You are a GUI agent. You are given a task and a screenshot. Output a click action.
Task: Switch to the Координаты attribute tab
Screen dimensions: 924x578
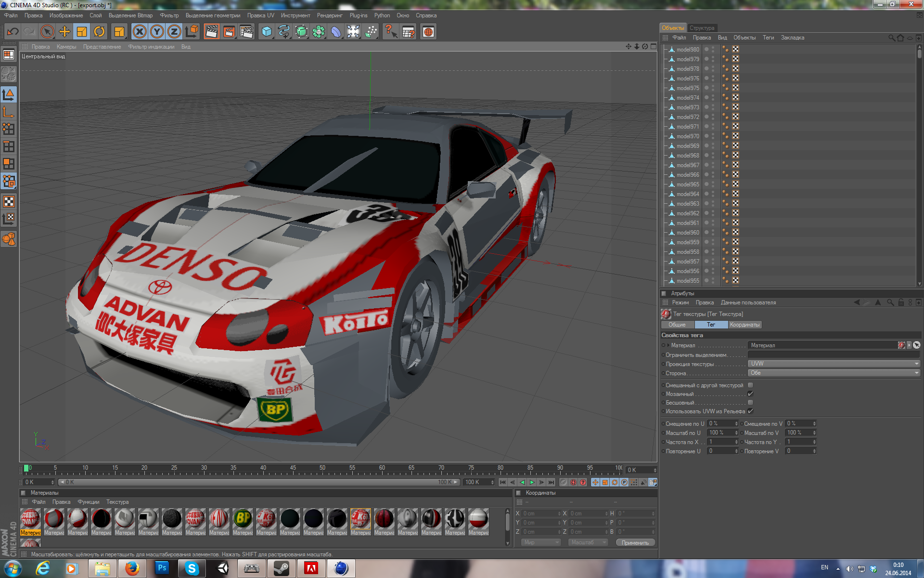pyautogui.click(x=744, y=325)
